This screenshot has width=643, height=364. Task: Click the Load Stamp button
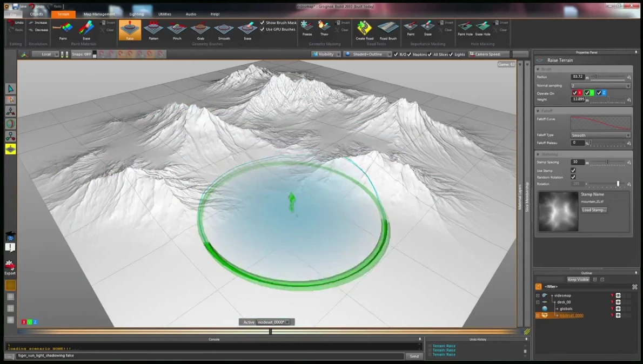[594, 210]
